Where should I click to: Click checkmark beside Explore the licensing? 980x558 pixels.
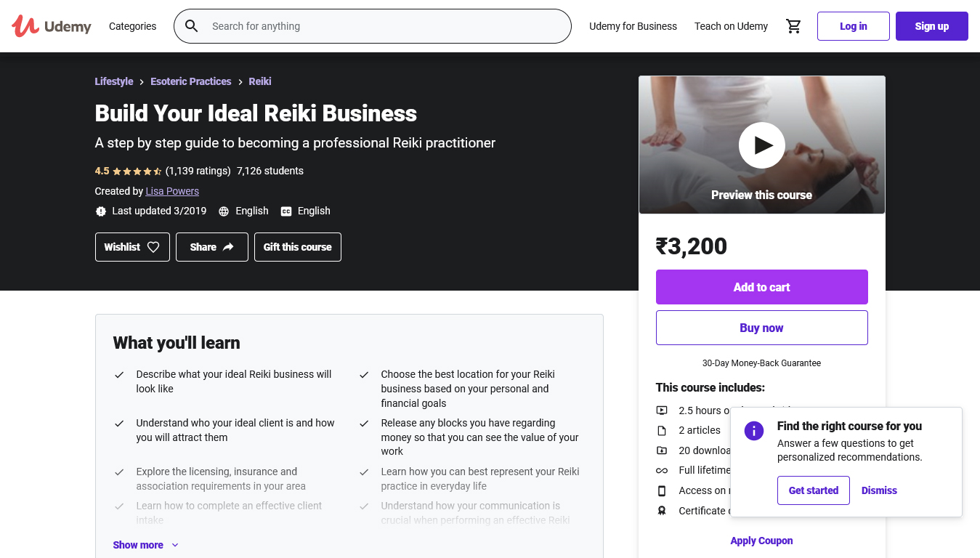tap(119, 472)
